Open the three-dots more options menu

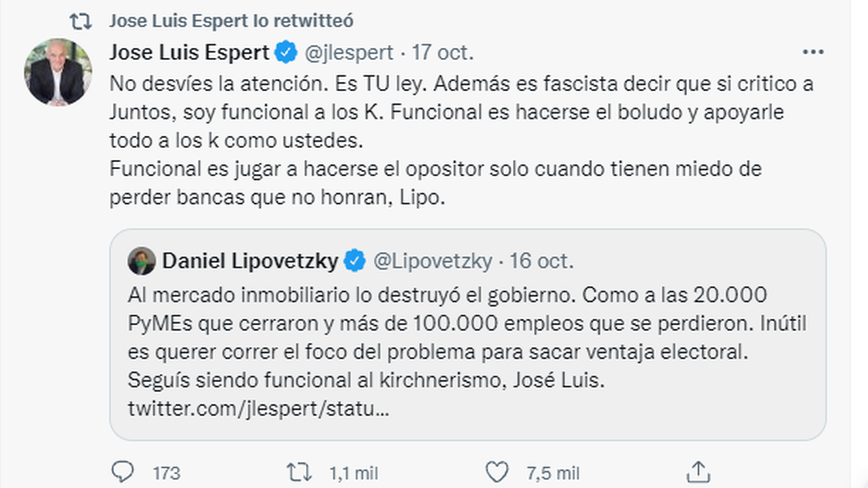point(814,53)
